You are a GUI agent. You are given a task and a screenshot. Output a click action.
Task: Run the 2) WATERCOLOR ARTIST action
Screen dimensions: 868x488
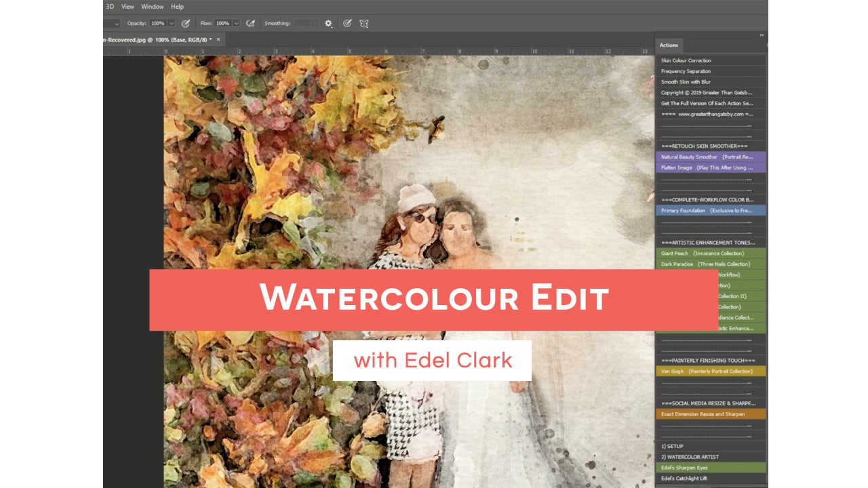point(711,457)
